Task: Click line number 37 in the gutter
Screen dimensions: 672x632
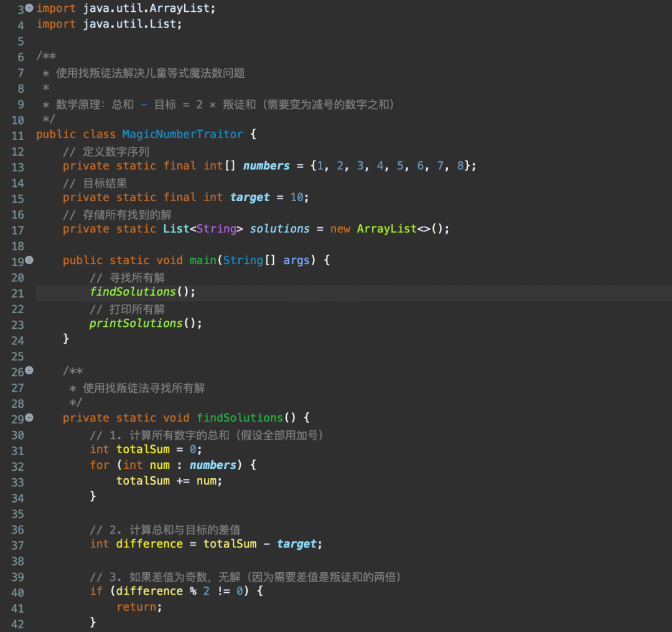Action: pos(17,546)
